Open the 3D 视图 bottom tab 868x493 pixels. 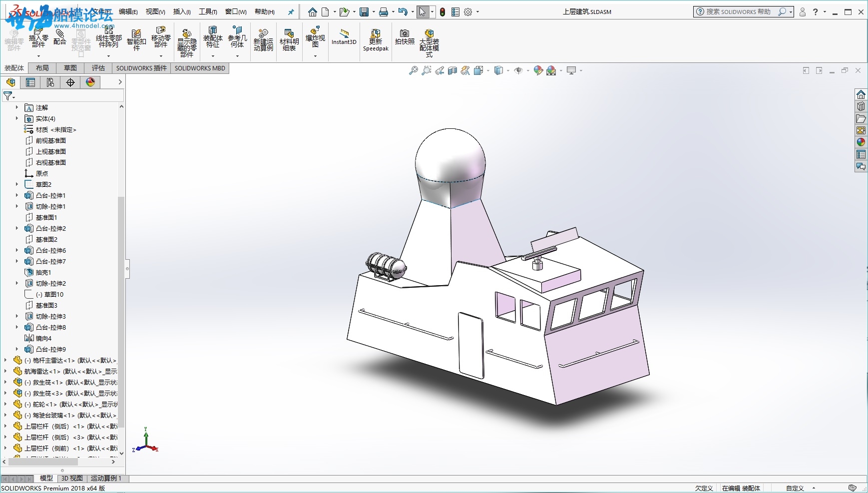[x=72, y=479]
